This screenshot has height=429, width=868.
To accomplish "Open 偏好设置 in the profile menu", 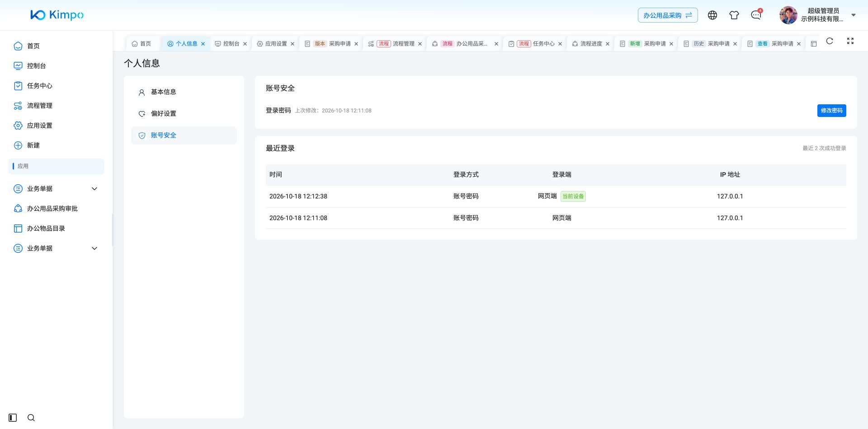I will pos(184,114).
